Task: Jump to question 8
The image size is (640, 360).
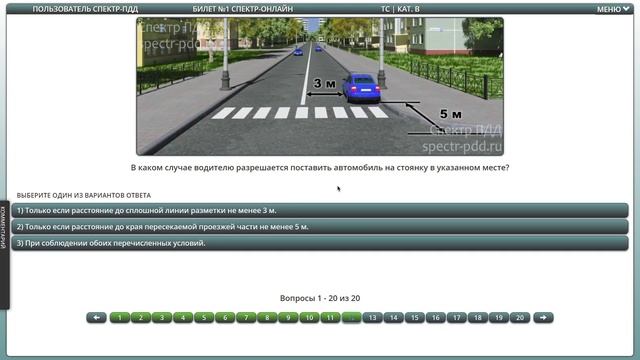Action: pyautogui.click(x=267, y=318)
